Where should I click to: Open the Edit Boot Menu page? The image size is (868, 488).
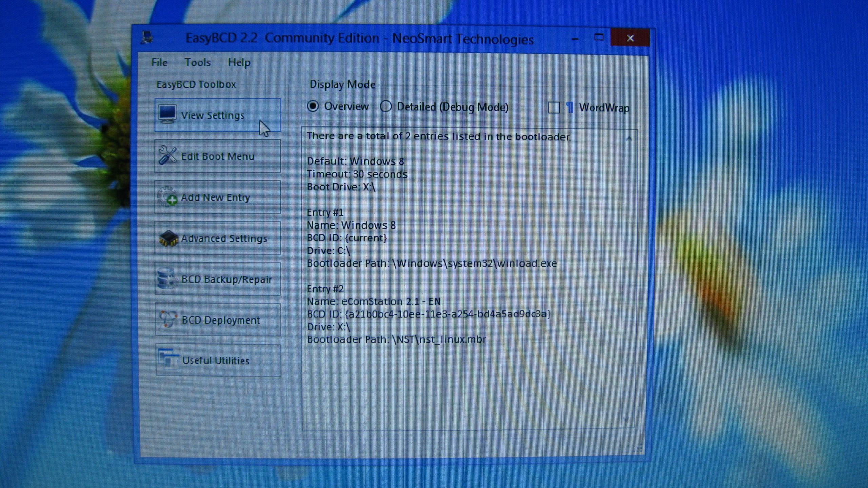218,156
